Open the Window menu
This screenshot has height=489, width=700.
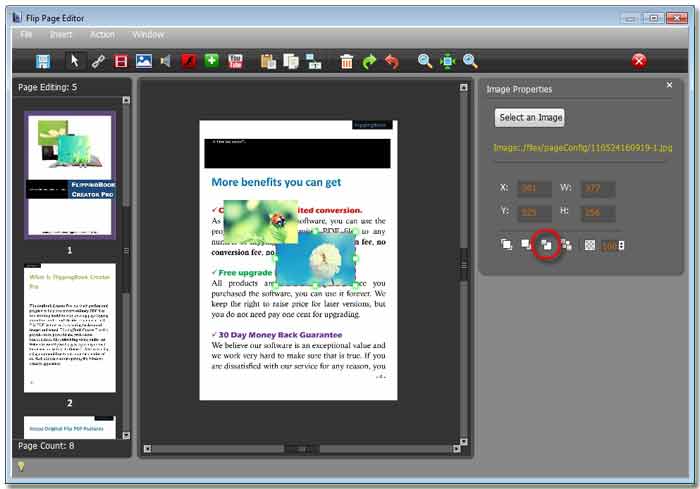148,35
